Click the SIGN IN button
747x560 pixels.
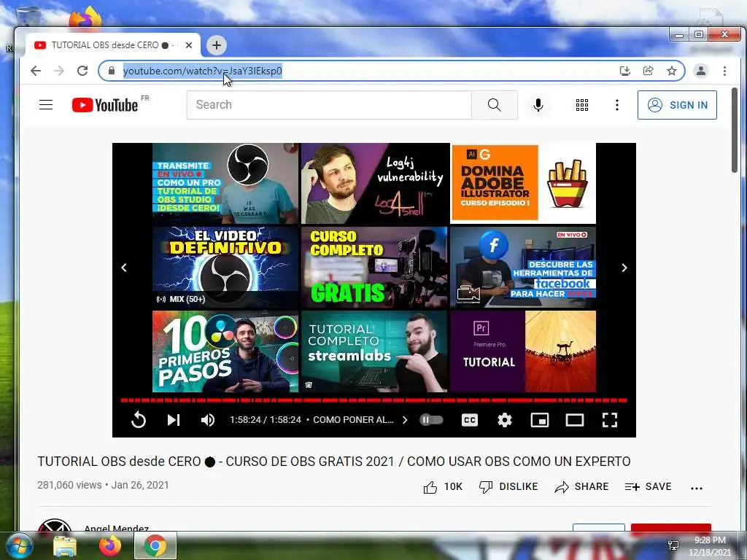(x=677, y=105)
